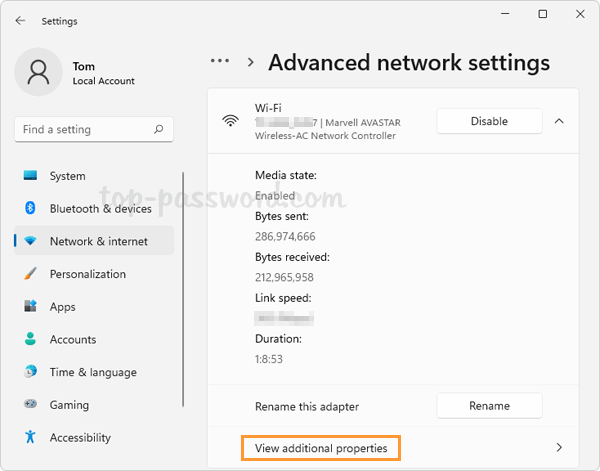Viewport: 600px width, 471px height.
Task: Disable the Wi-Fi adapter
Action: click(x=489, y=121)
